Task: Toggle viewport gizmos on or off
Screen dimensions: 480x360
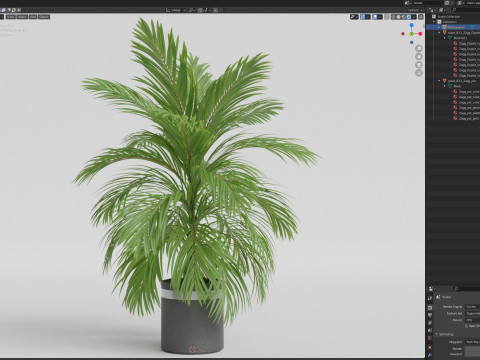Action: tap(363, 17)
